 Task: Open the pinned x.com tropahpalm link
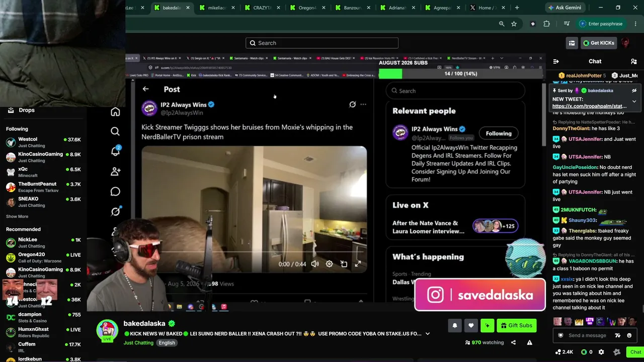(x=589, y=106)
